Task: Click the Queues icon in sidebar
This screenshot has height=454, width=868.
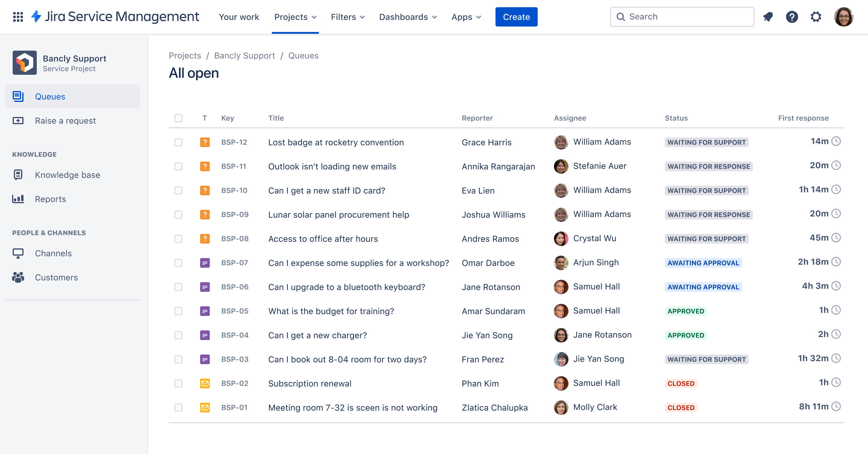Action: click(18, 96)
